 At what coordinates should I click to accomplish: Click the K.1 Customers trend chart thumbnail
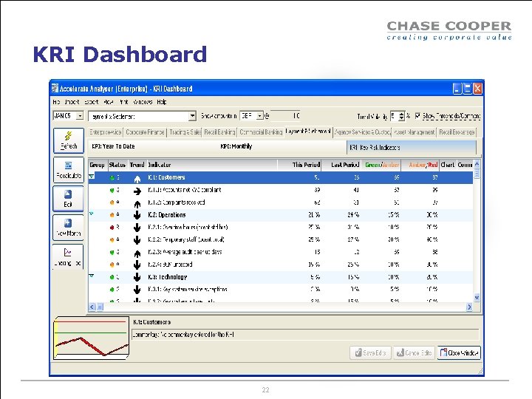tap(92, 338)
